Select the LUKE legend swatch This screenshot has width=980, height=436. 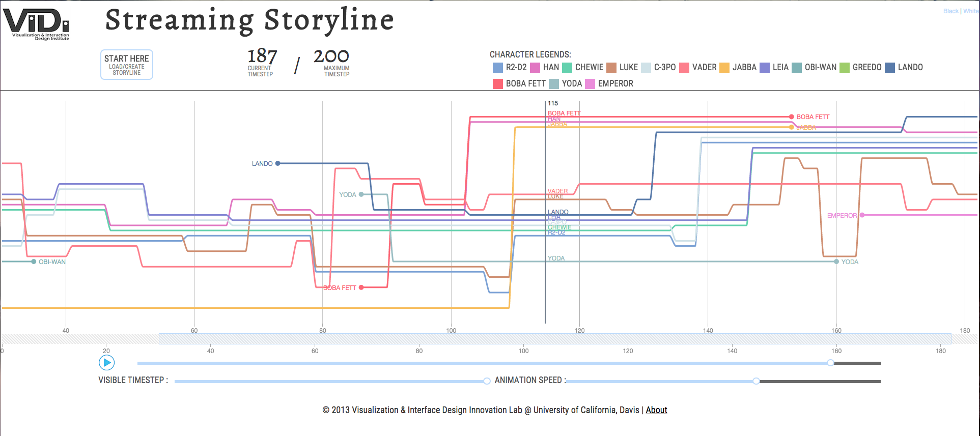pyautogui.click(x=611, y=68)
